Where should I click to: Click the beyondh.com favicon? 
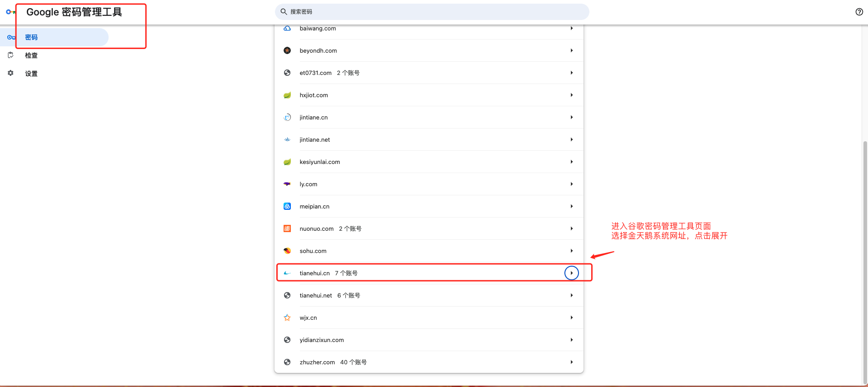(x=287, y=50)
